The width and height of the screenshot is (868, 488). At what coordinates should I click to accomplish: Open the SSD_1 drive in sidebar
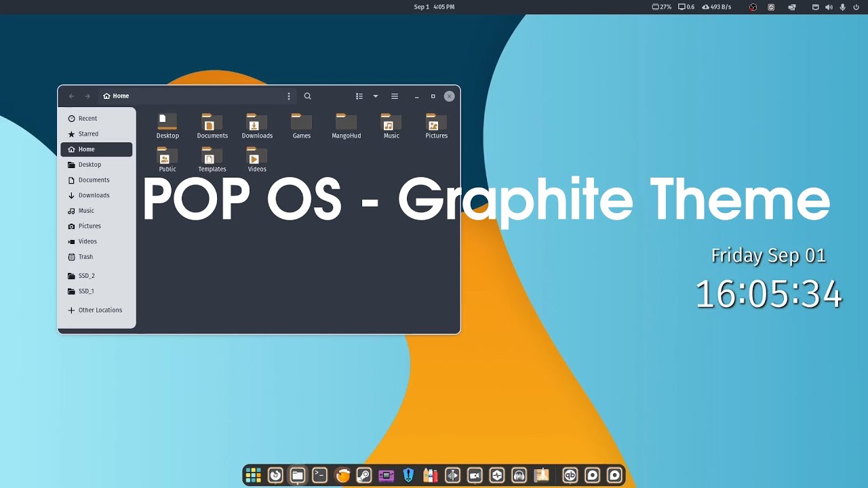click(x=96, y=291)
